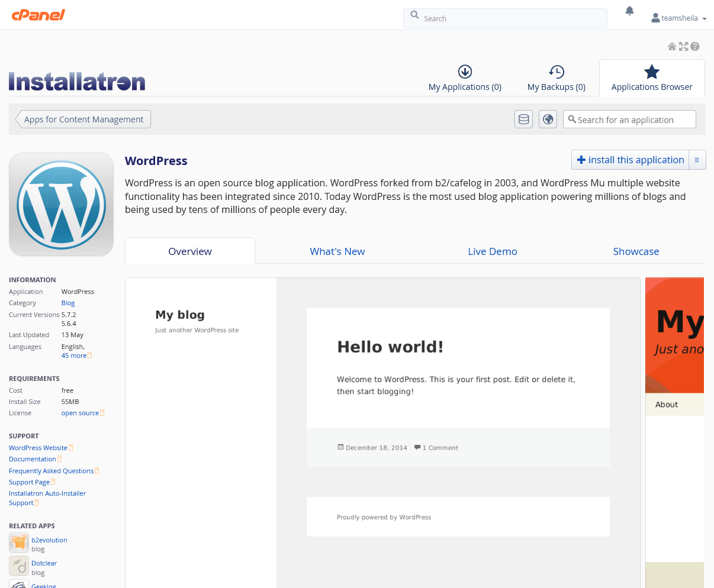Screen dimensions: 714x588
Task: Click the globe icon button
Action: point(548,119)
